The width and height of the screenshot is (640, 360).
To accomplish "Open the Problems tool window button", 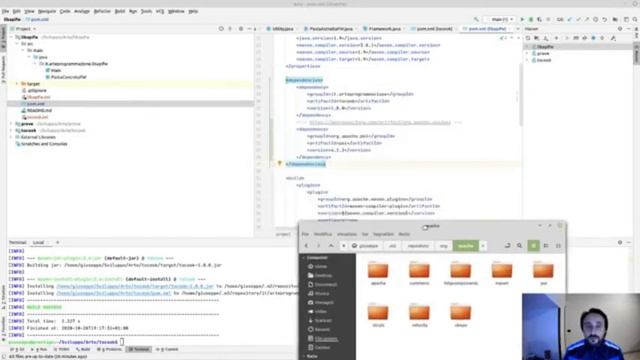I will [109, 349].
